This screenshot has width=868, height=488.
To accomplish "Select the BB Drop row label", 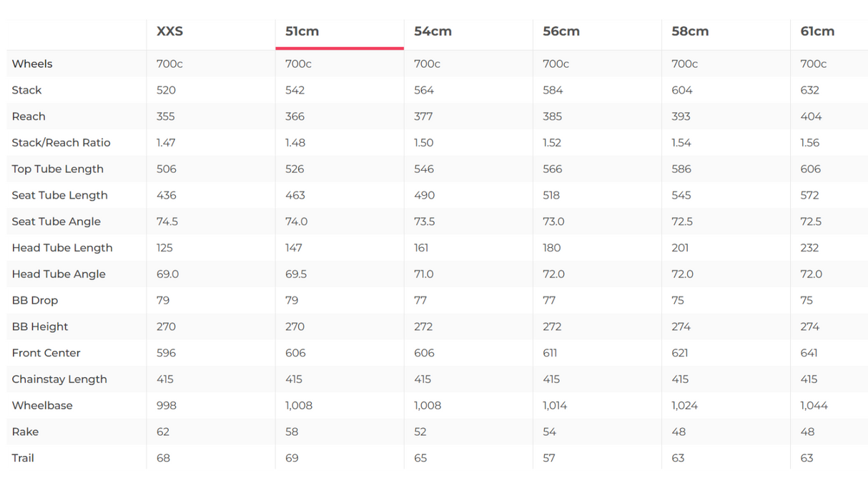I will [x=34, y=301].
